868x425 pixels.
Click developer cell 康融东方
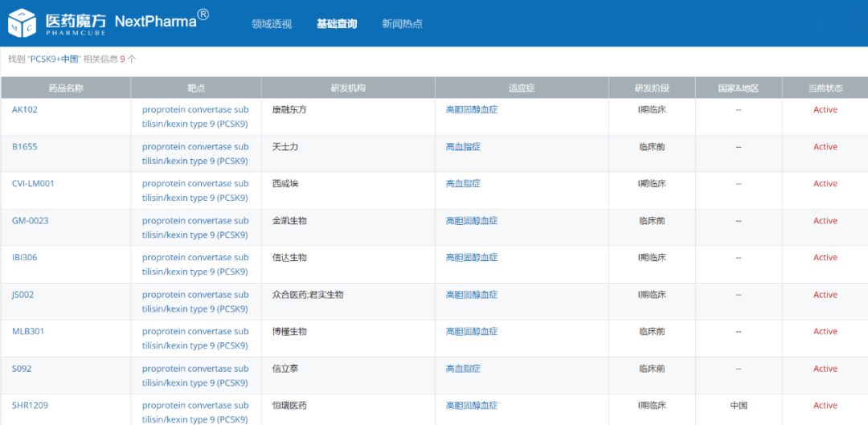[x=289, y=109]
